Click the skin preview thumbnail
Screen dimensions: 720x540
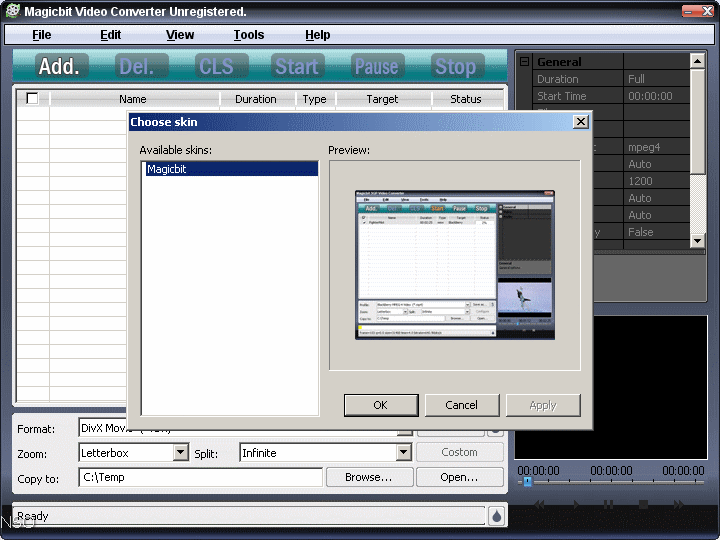point(455,265)
